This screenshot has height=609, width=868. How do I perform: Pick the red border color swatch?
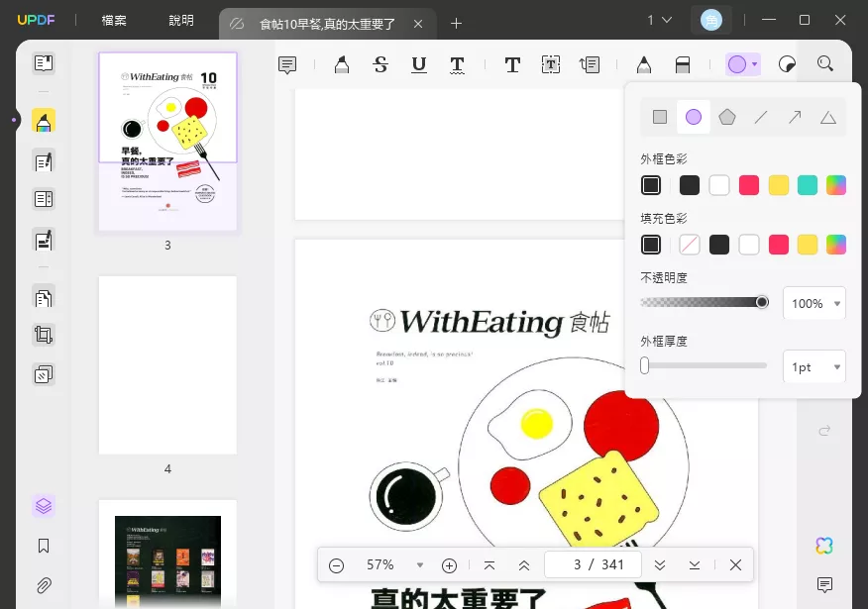coord(749,185)
